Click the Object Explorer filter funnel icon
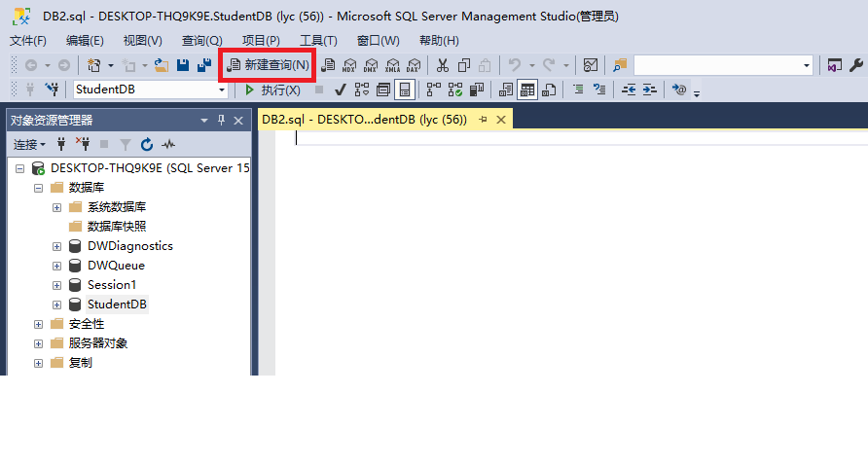Viewport: 868px width, 466px height. [126, 145]
